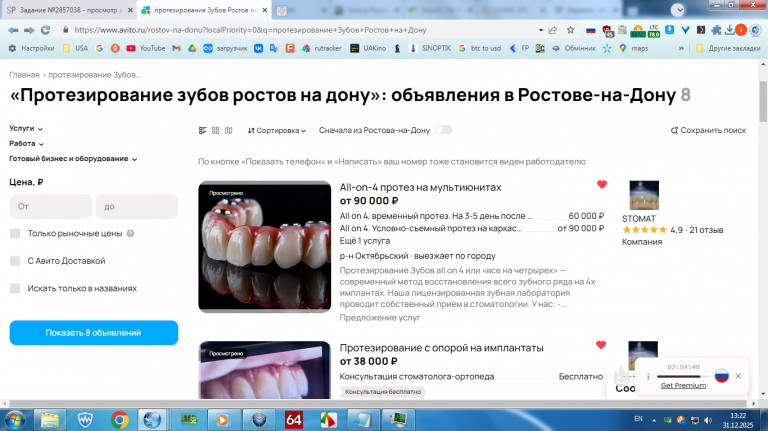Click the 'От' minimum price field
Image resolution: width=768 pixels, height=431 pixels.
[x=50, y=206]
